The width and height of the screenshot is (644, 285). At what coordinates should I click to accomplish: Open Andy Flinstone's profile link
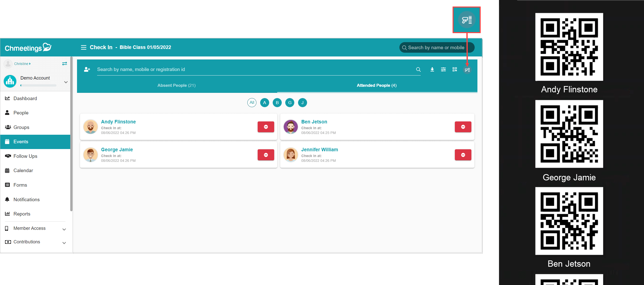coord(118,122)
